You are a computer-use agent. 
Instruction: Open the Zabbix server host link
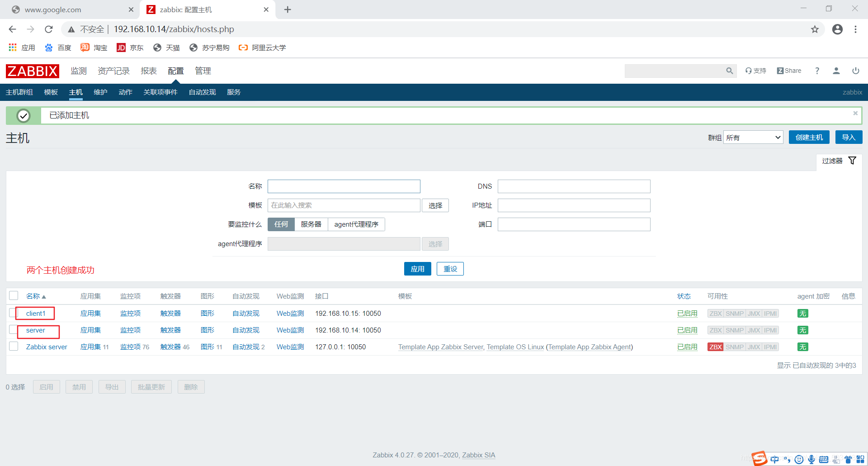click(47, 347)
